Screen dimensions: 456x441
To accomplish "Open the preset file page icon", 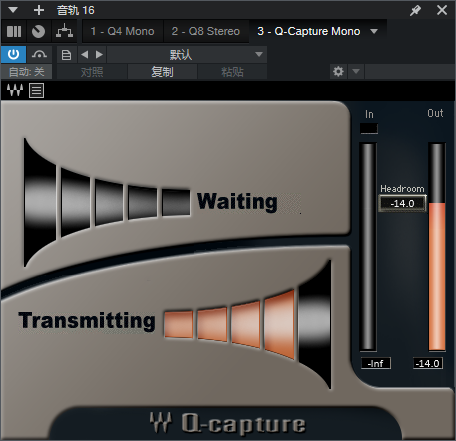I will [x=66, y=55].
